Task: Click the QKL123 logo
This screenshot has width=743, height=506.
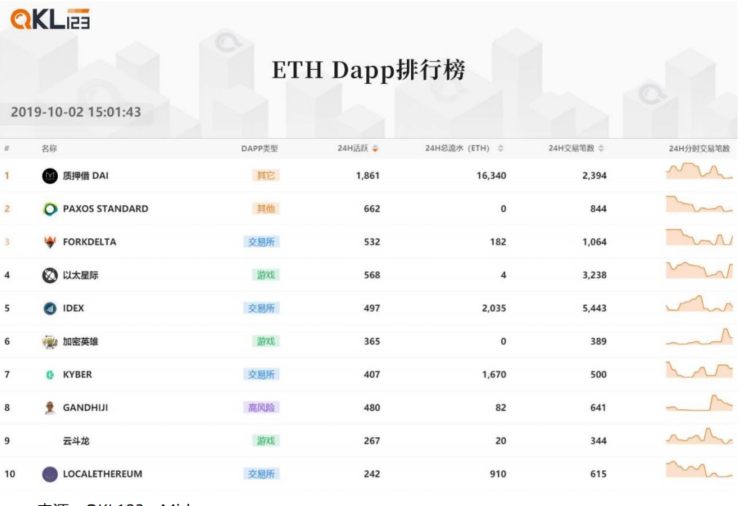Action: click(50, 19)
